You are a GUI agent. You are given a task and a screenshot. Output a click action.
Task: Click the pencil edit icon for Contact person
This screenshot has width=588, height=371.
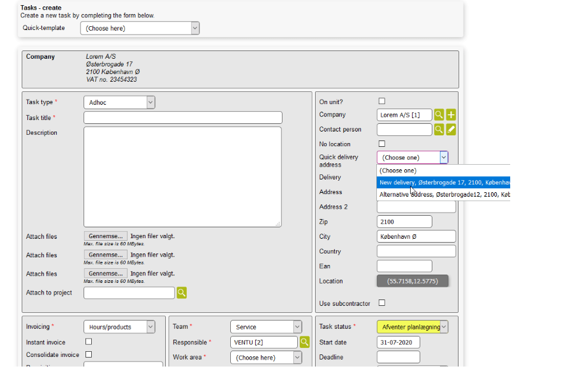click(451, 130)
